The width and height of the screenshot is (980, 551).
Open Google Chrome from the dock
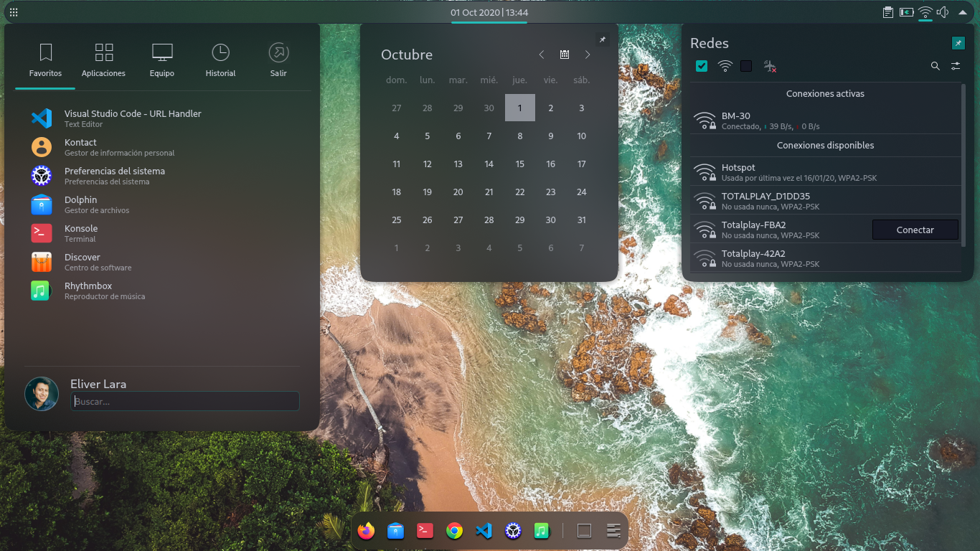[454, 531]
